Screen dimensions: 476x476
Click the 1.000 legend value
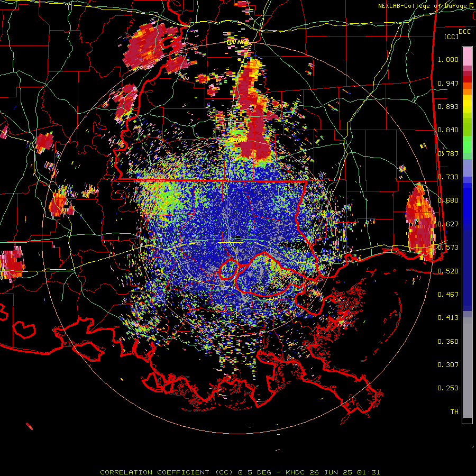(x=448, y=59)
